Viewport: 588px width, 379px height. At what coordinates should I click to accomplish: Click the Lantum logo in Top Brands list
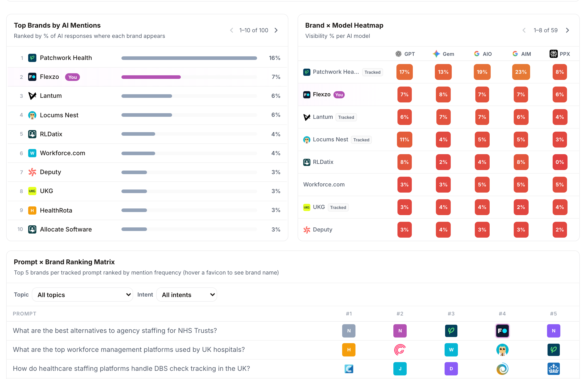click(x=32, y=96)
